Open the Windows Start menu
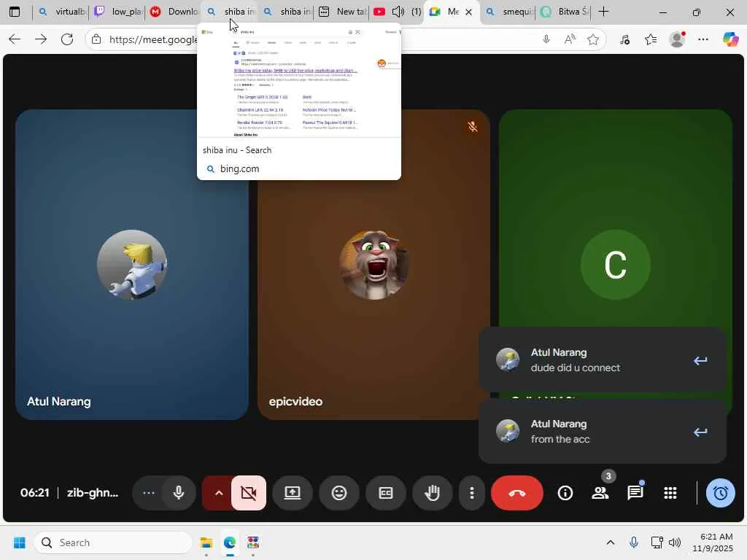The height and width of the screenshot is (560, 747). (20, 542)
